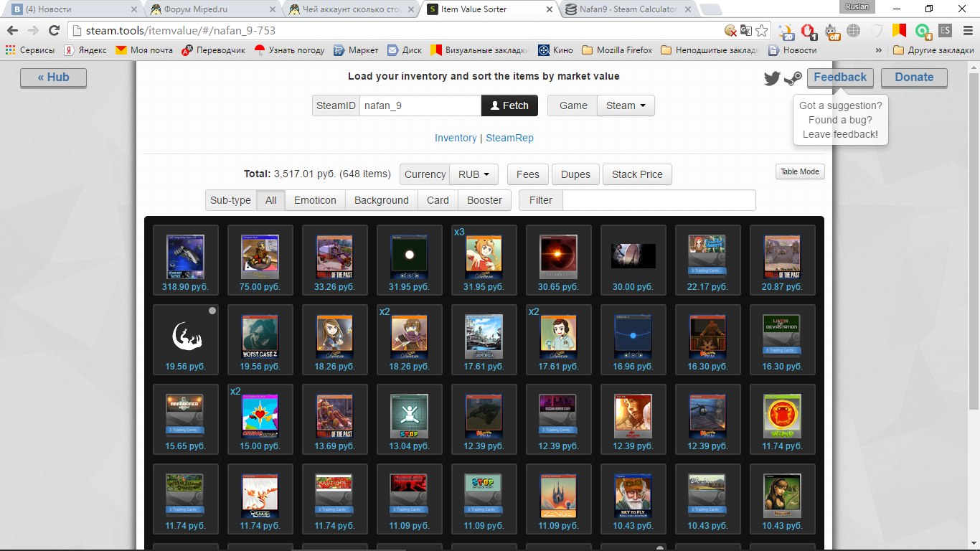Open the gray globe extension icon
980x551 pixels.
pos(853,30)
